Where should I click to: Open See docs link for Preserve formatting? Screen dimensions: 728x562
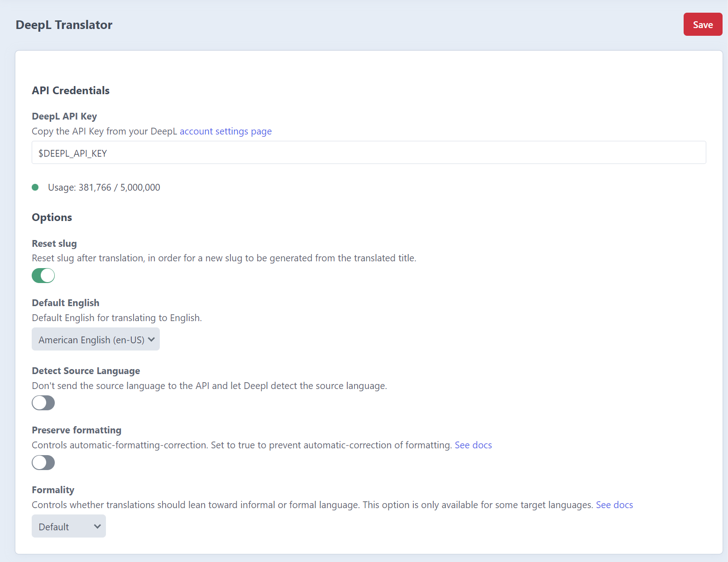(x=473, y=445)
